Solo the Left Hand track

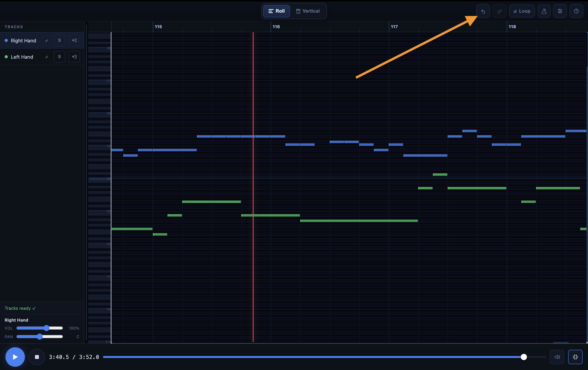[x=59, y=57]
